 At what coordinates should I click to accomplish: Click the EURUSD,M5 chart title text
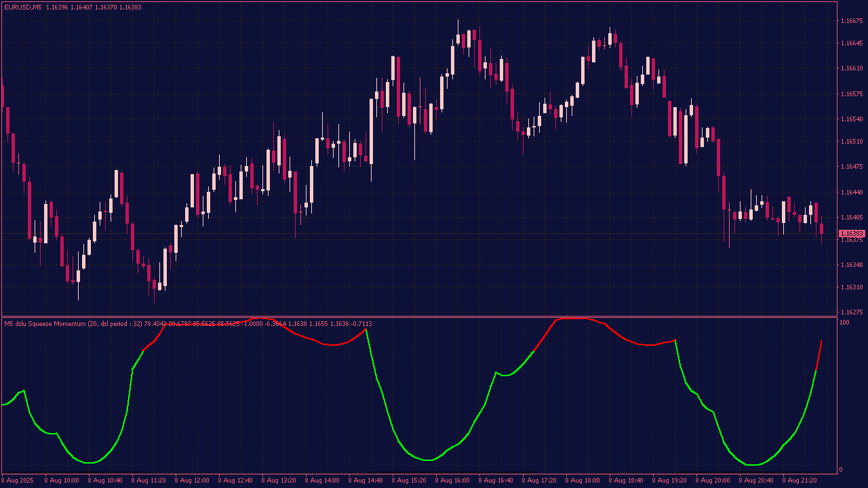click(23, 7)
